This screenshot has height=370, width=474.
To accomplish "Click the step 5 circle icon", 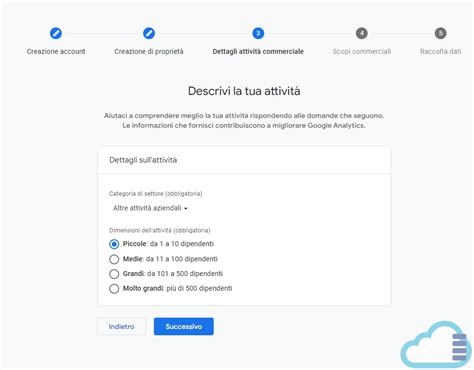I will pos(440,33).
